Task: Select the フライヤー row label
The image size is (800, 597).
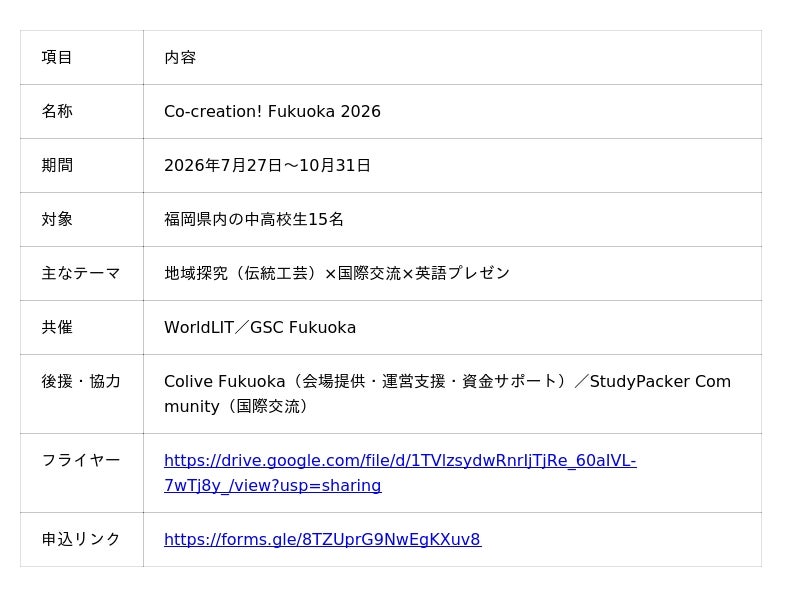Action: [81, 460]
